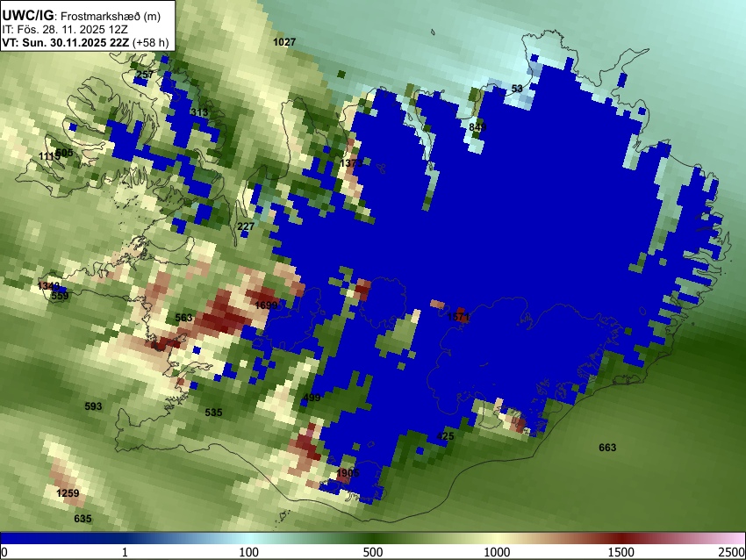Click the 849 value on the map

[x=477, y=127]
